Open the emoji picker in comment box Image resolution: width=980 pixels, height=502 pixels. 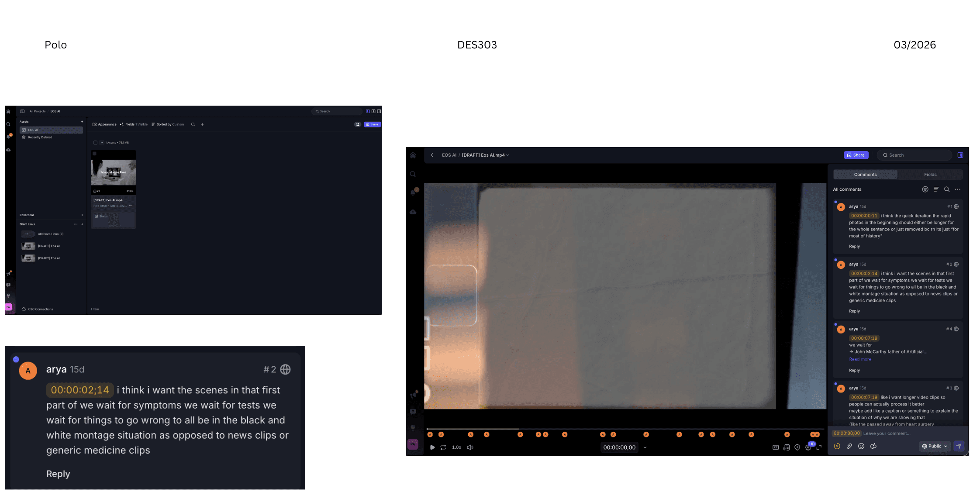click(861, 446)
